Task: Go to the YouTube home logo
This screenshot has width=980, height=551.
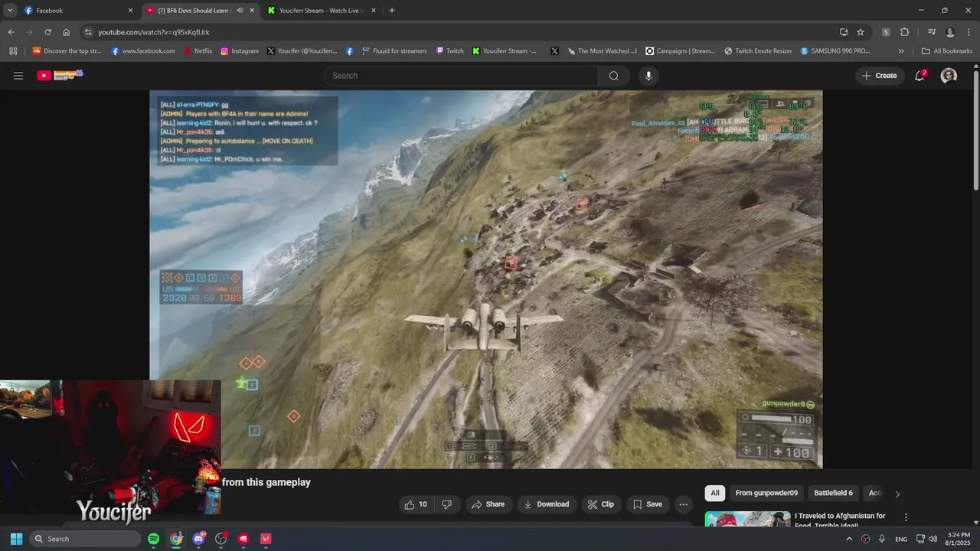Action: (x=60, y=75)
